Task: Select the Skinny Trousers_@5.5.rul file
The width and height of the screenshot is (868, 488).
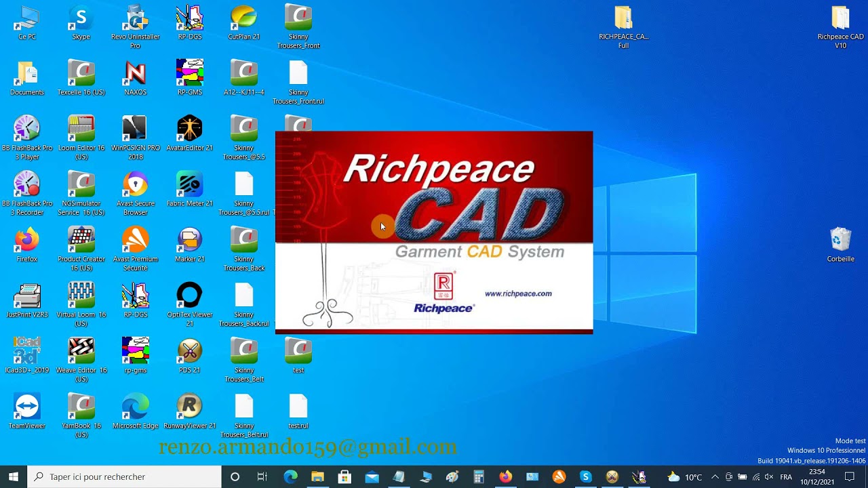Action: pyautogui.click(x=244, y=194)
